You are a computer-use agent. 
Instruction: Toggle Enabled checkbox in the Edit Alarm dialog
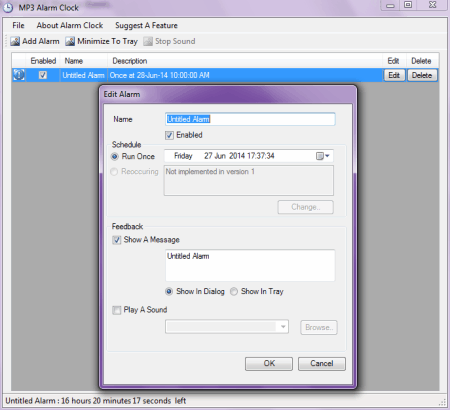[169, 135]
